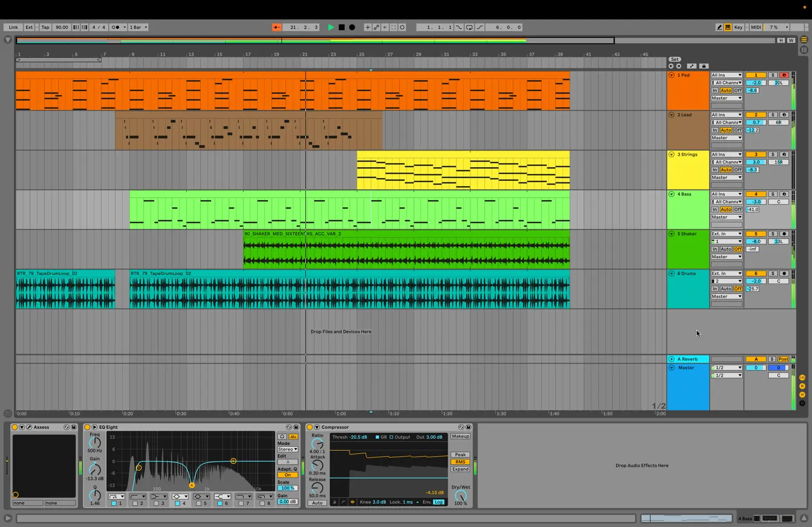Viewport: 812px width, 527px height.
Task: Arm the 1 Pad track for recording
Action: click(784, 75)
